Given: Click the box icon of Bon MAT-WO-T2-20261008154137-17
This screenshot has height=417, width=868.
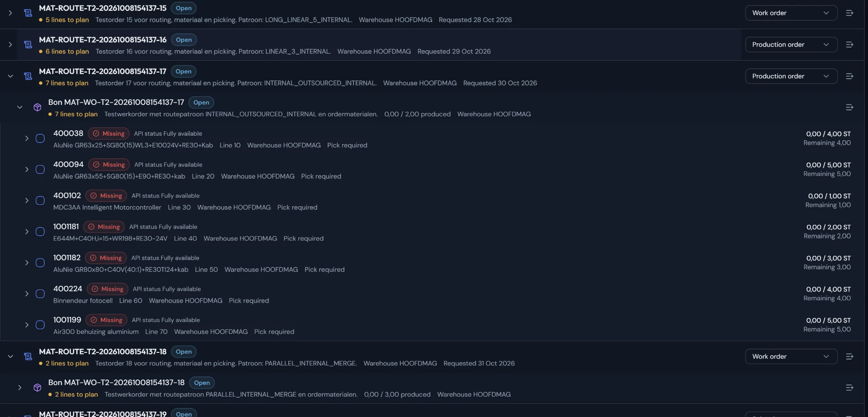Looking at the screenshot, I should pyautogui.click(x=38, y=107).
